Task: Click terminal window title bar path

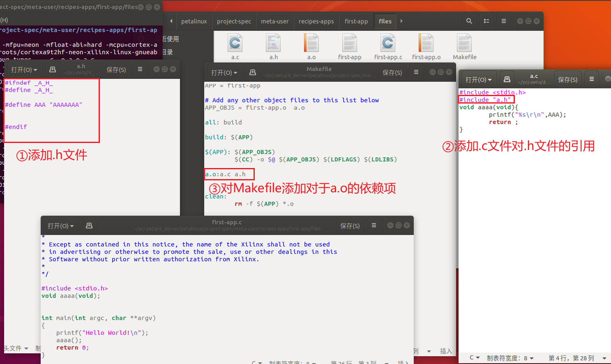Action: 69,7
